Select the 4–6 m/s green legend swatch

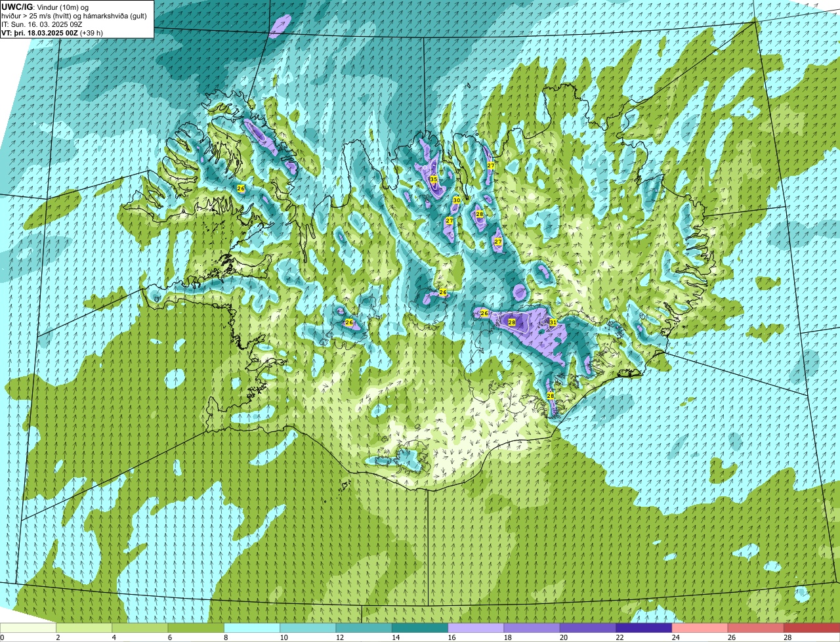click(140, 628)
